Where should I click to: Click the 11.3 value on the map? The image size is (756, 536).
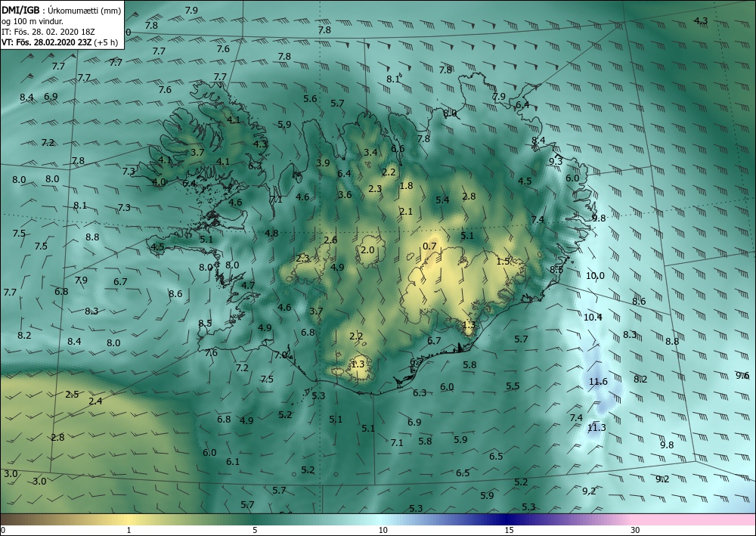pos(596,427)
